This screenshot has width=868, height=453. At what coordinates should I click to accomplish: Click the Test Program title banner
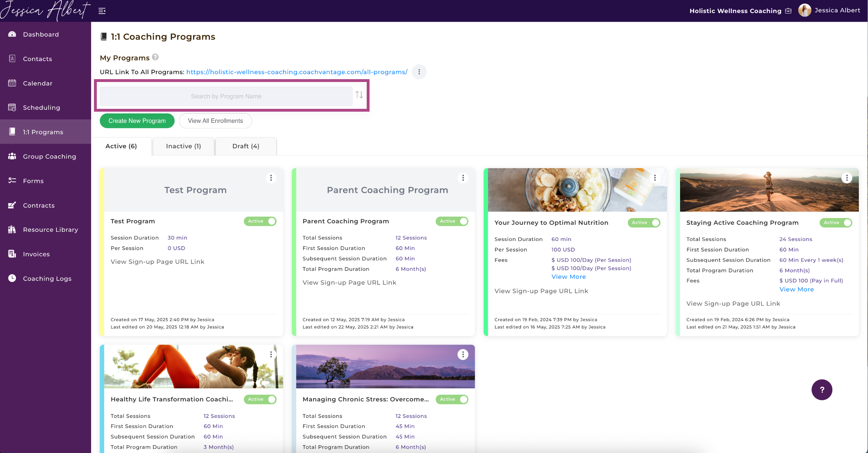pos(193,190)
